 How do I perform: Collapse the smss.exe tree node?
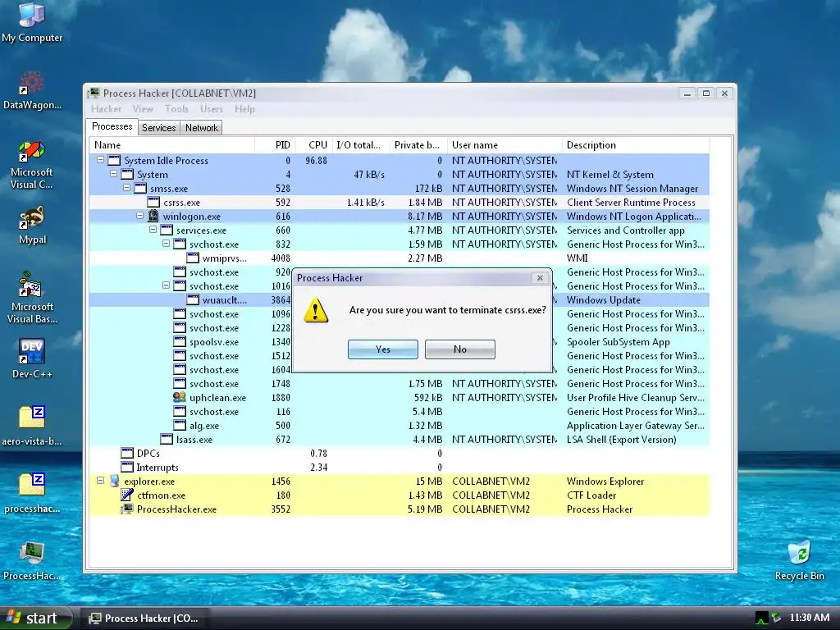(x=126, y=188)
